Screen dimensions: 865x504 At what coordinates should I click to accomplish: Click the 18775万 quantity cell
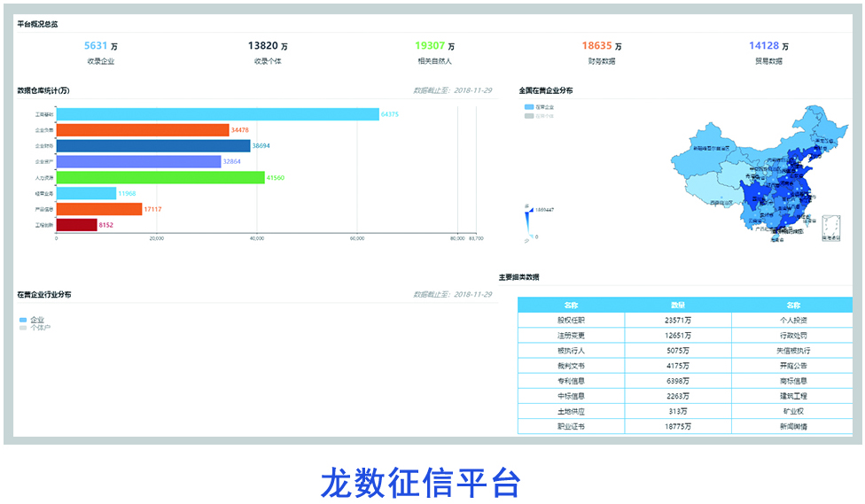(x=678, y=426)
